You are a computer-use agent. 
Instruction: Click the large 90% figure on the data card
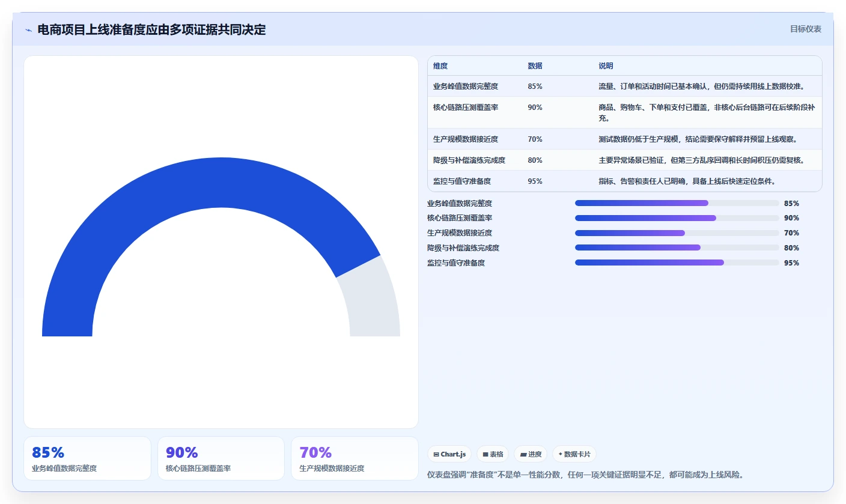click(x=182, y=452)
